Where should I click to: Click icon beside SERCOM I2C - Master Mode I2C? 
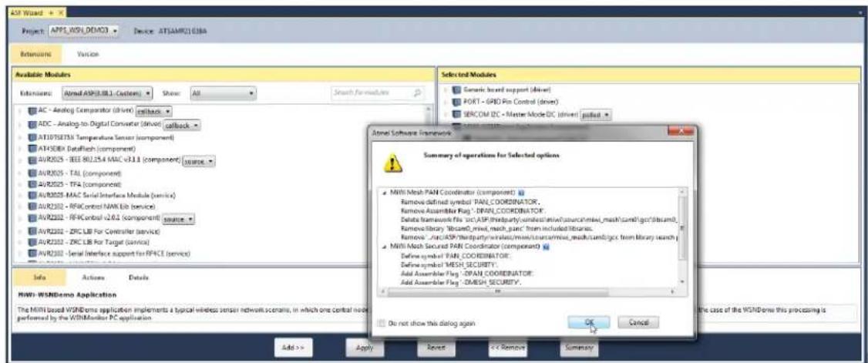point(456,115)
